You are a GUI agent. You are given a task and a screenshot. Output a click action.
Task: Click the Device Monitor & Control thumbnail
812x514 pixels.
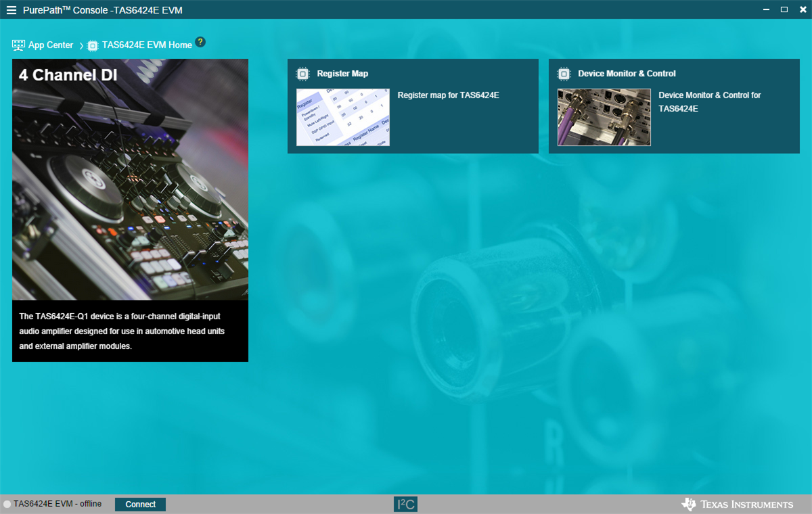click(604, 117)
